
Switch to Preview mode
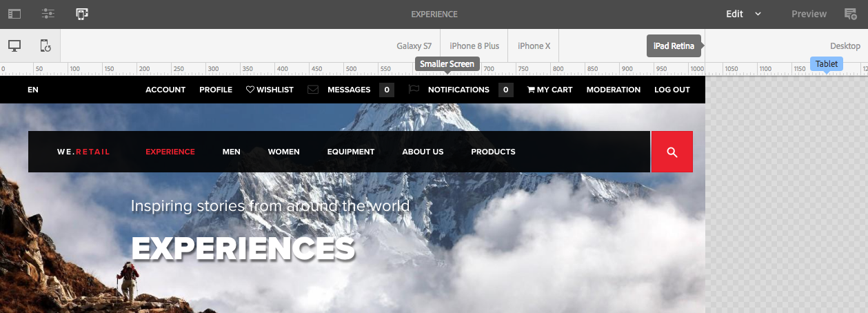[809, 14]
